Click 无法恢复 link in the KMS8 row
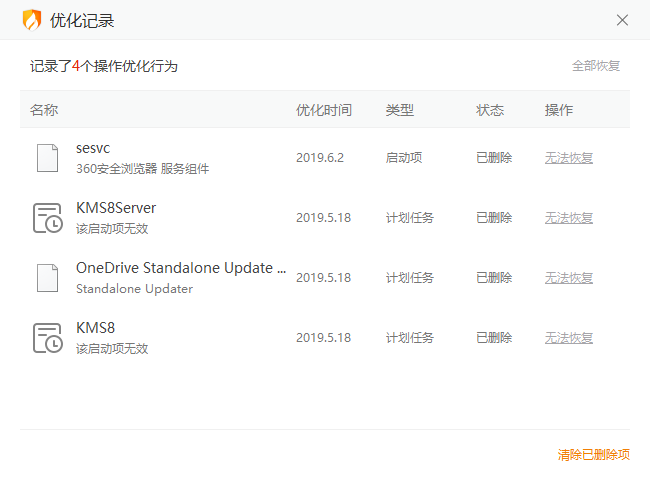This screenshot has width=650, height=480. pos(568,338)
